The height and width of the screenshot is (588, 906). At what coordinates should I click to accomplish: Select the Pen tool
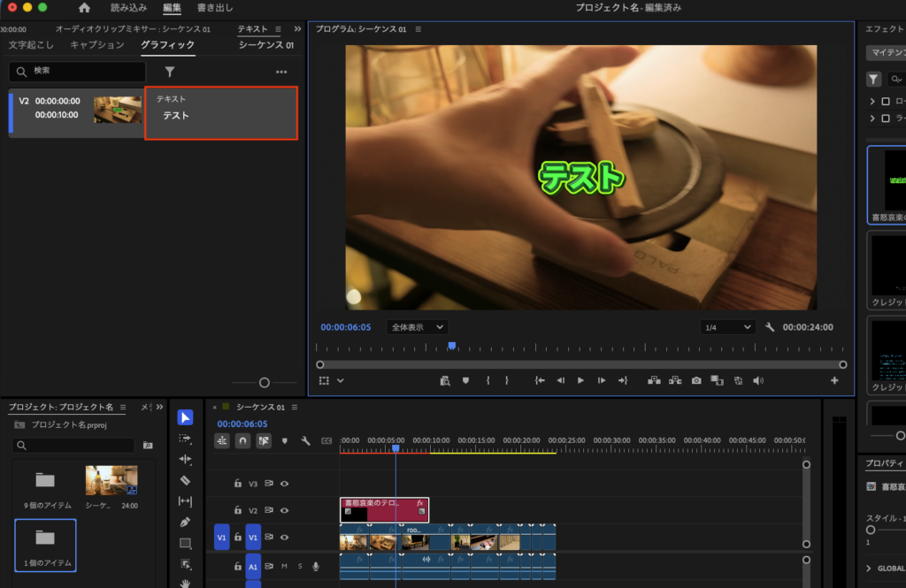point(185,523)
